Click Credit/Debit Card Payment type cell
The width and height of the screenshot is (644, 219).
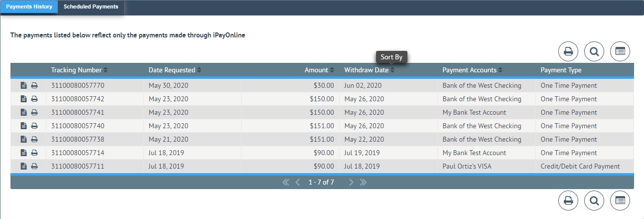point(580,166)
